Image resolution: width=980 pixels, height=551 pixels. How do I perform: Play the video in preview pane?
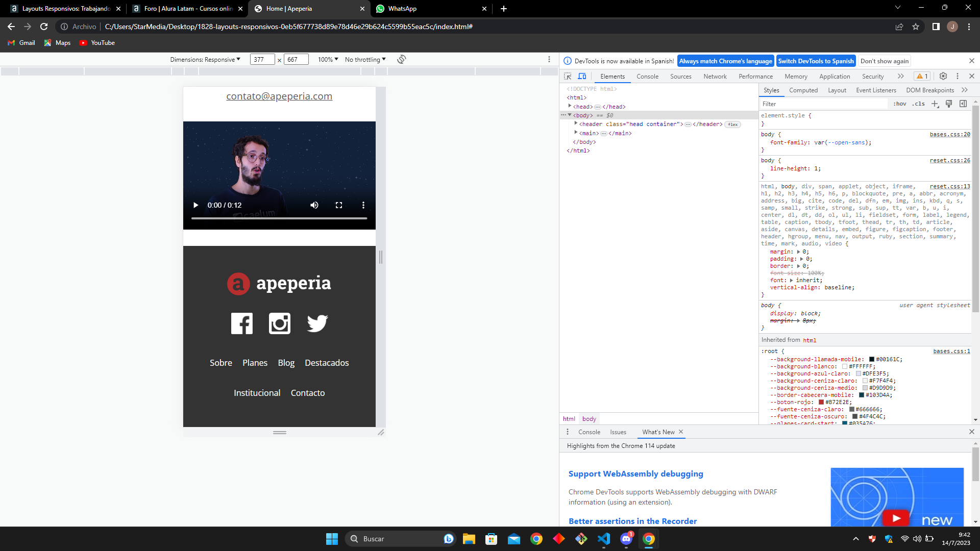(x=195, y=205)
